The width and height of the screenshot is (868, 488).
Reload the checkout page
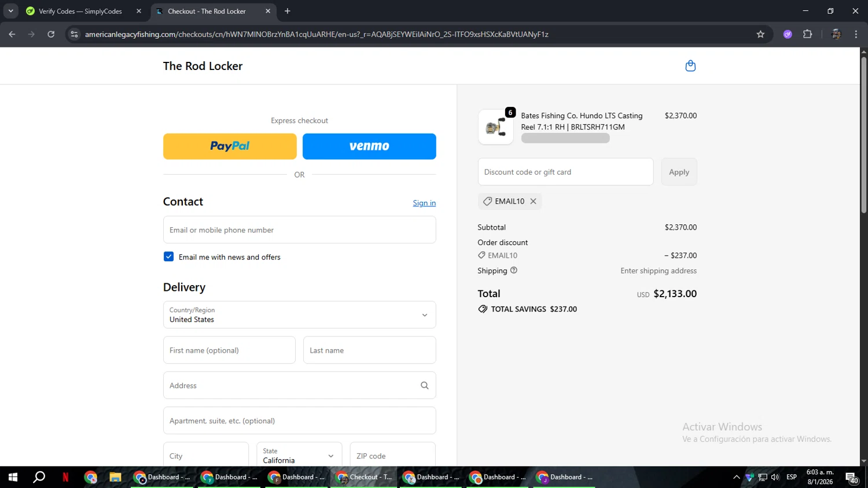51,34
